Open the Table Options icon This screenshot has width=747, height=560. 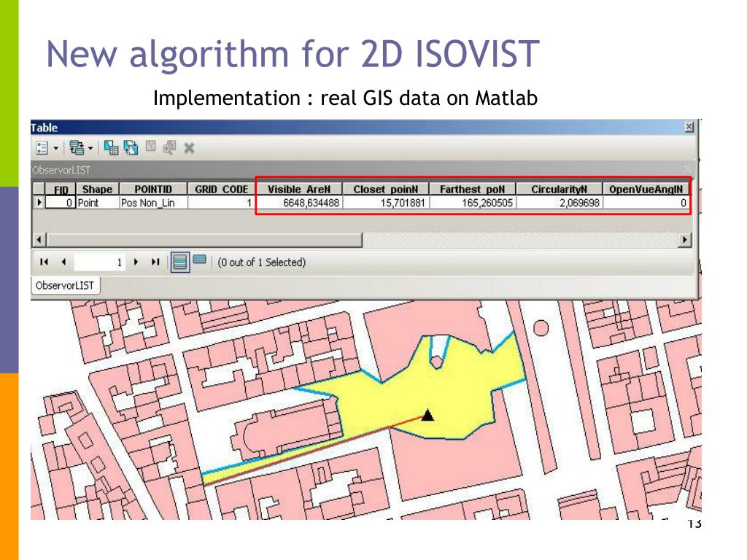(x=42, y=148)
